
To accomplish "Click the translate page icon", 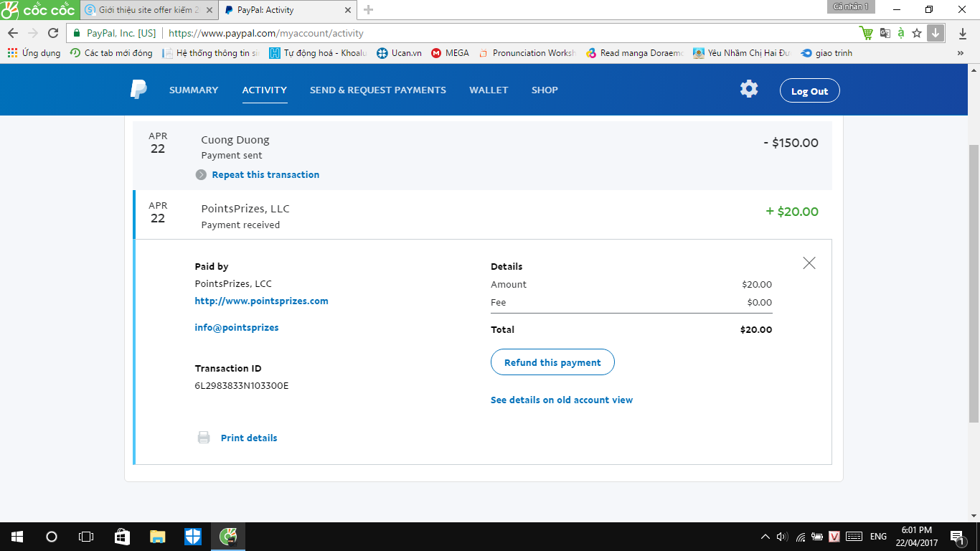I will pyautogui.click(x=885, y=33).
